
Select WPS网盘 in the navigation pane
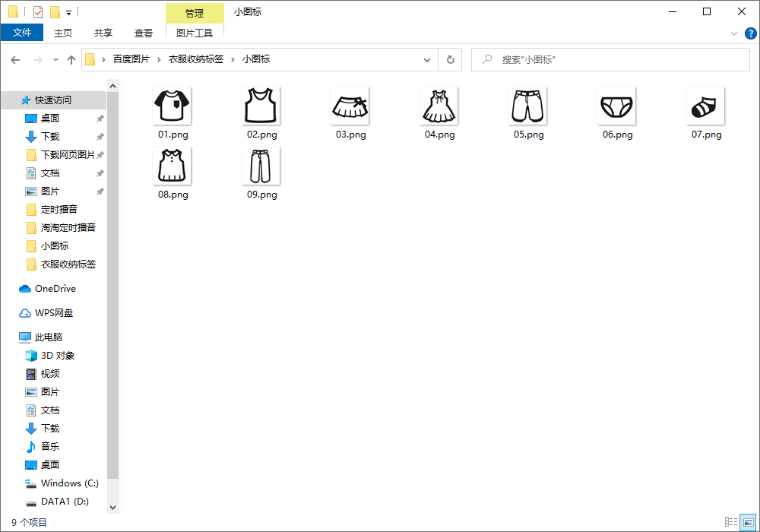54,313
